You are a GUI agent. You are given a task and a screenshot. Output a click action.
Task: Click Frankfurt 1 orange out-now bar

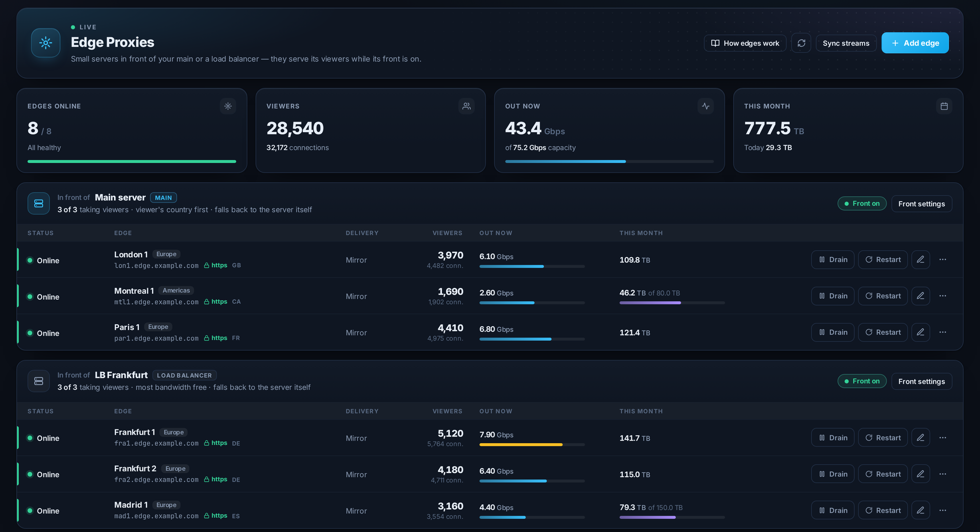pyautogui.click(x=532, y=445)
